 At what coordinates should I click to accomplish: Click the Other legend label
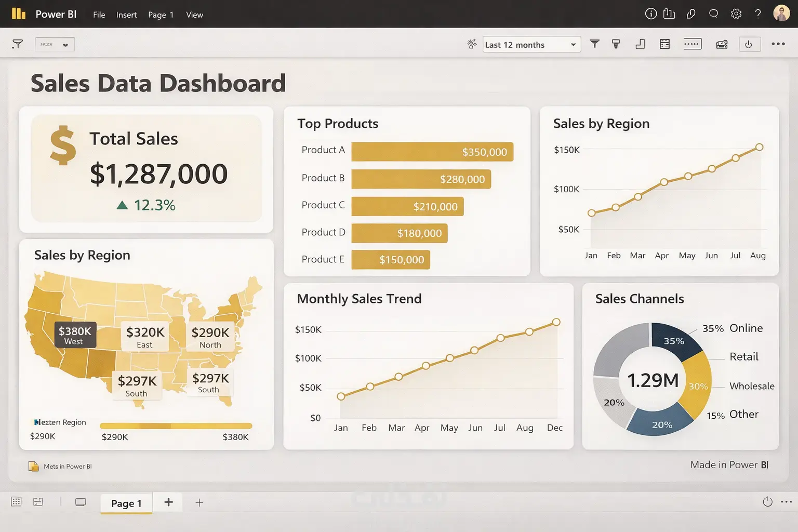(744, 414)
